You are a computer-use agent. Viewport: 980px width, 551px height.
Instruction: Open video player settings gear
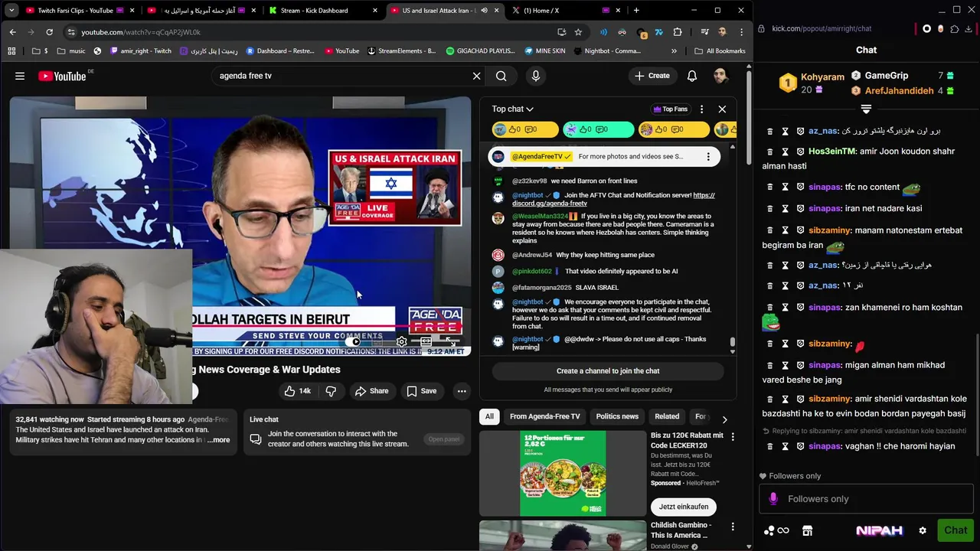point(402,342)
